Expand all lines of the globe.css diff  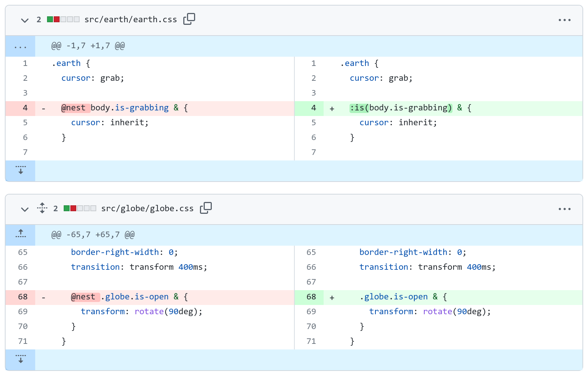click(42, 208)
